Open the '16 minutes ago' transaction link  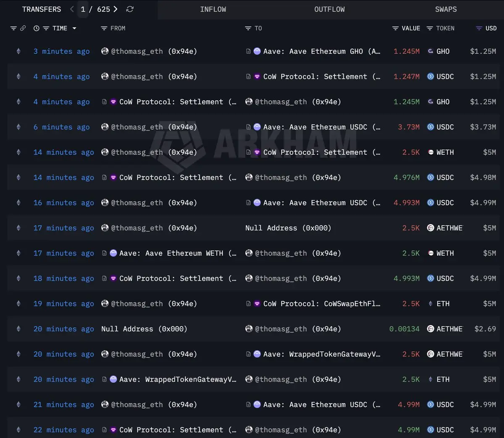point(64,203)
